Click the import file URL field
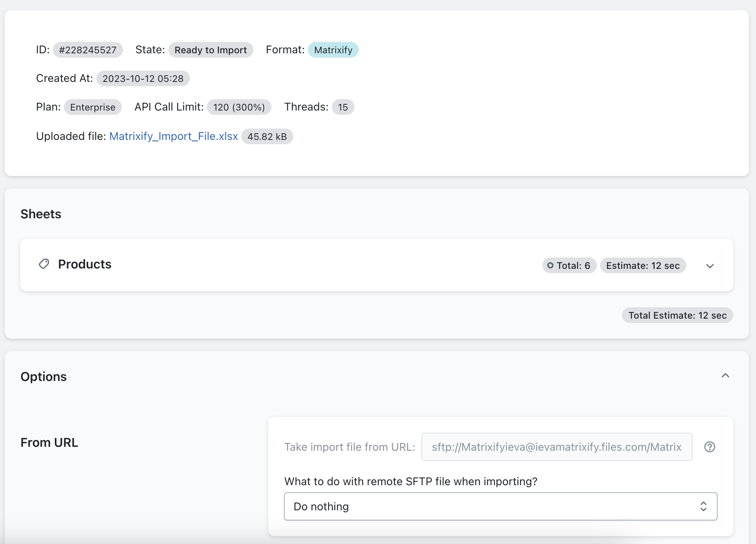Viewport: 756px width, 544px height. tap(556, 447)
